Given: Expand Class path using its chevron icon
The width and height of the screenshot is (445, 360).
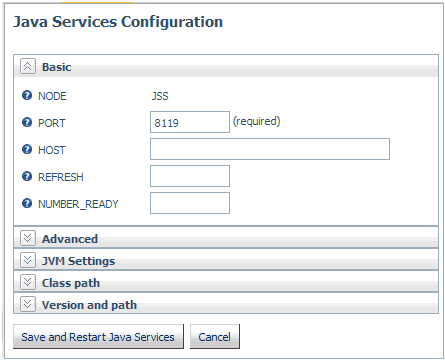Looking at the screenshot, I should pyautogui.click(x=28, y=282).
